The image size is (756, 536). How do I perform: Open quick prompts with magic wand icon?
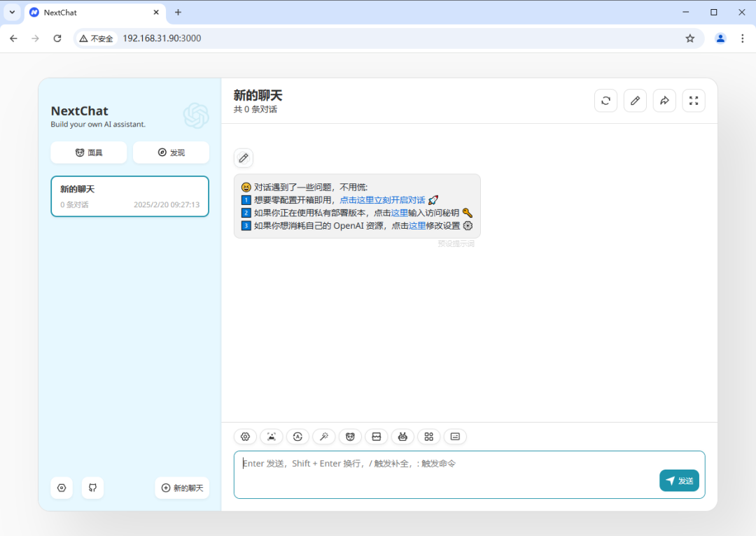coord(324,437)
